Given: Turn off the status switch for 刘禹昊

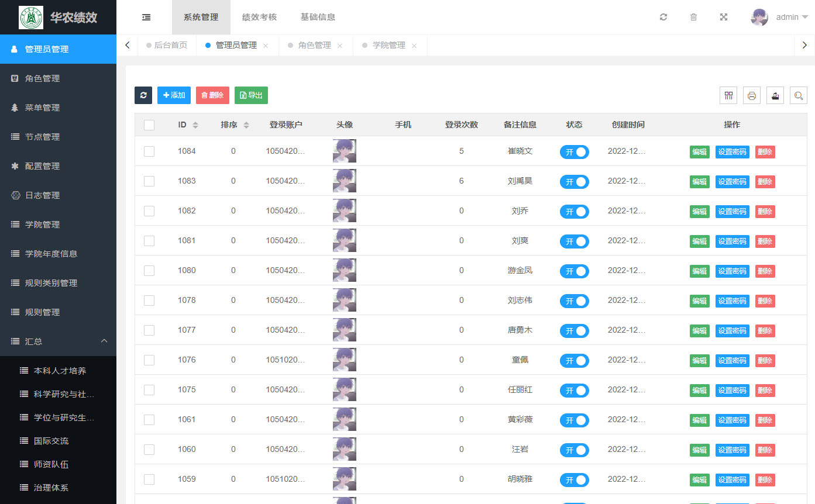Looking at the screenshot, I should pos(574,182).
